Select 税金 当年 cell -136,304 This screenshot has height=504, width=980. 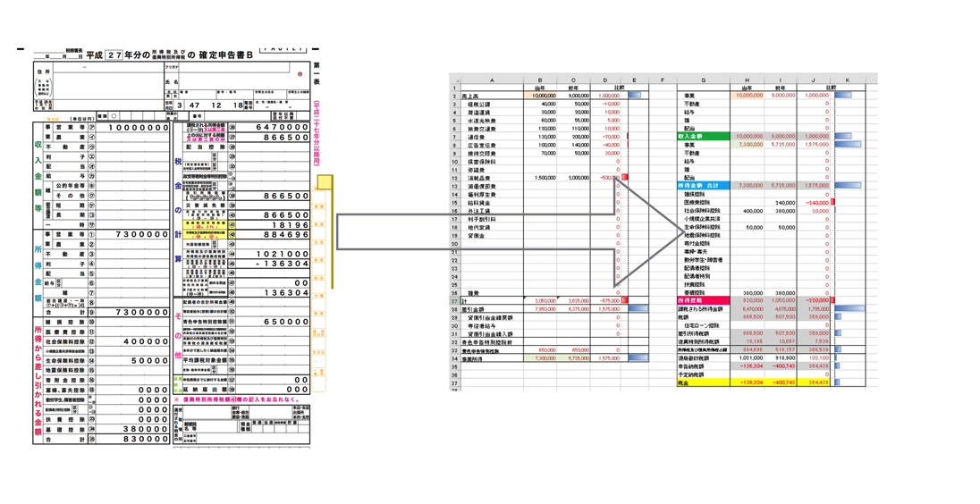[747, 382]
